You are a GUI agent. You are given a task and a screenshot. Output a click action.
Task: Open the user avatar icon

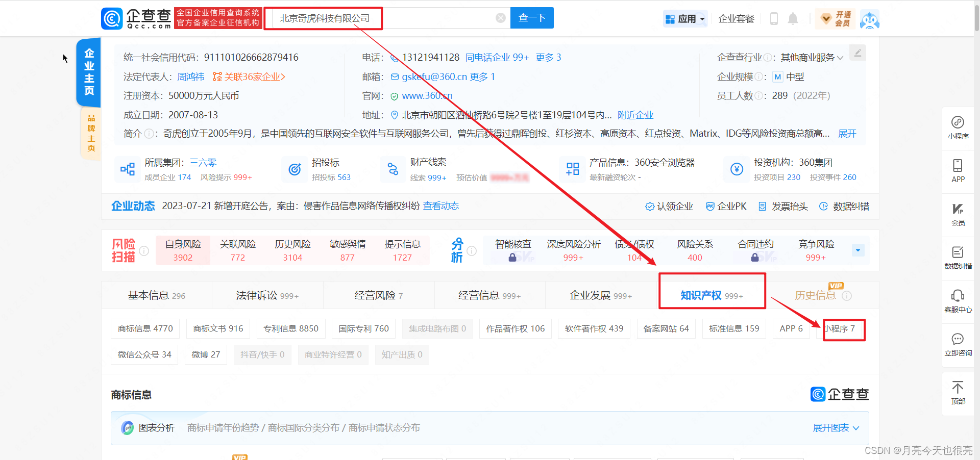[870, 19]
